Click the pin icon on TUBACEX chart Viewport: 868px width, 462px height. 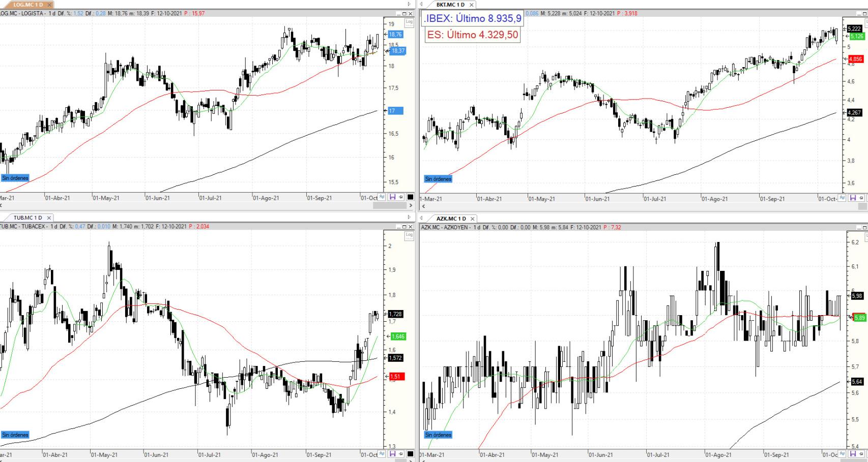click(401, 454)
